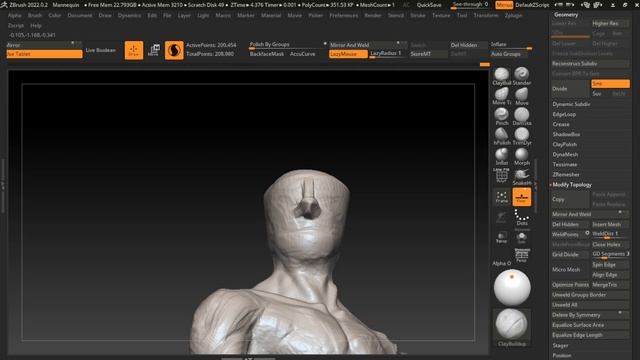
Task: Click Mirror And Weld in Geometry panel
Action: point(590,214)
